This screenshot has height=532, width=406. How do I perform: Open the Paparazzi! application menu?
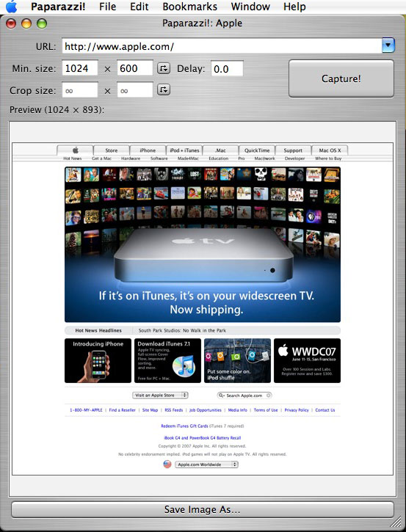[x=58, y=7]
